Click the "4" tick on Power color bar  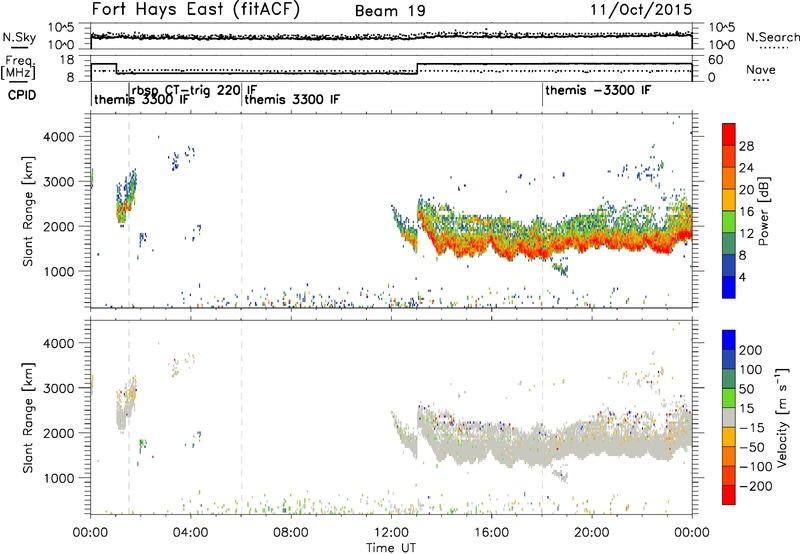[x=743, y=277]
